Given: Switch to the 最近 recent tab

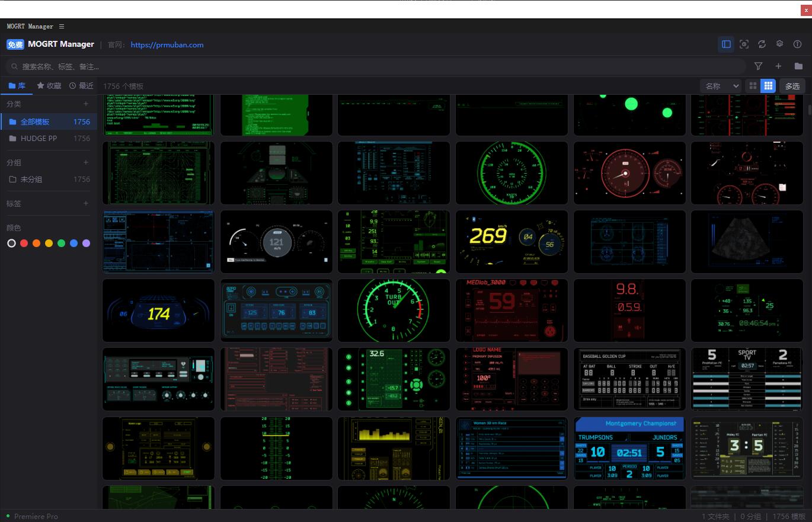Looking at the screenshot, I should click(x=81, y=86).
